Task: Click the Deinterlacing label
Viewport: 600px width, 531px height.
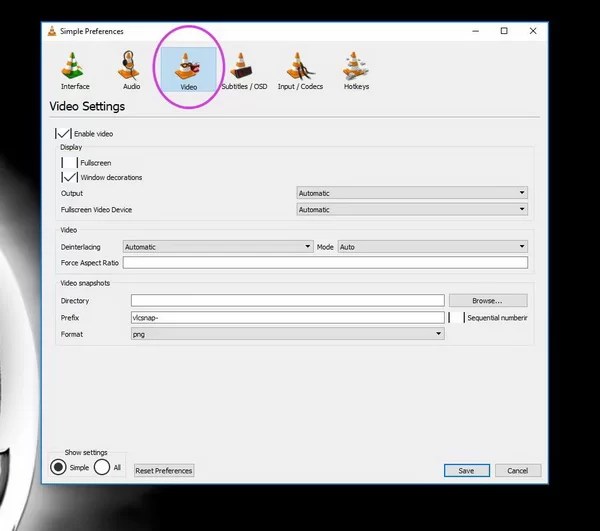Action: tap(80, 247)
